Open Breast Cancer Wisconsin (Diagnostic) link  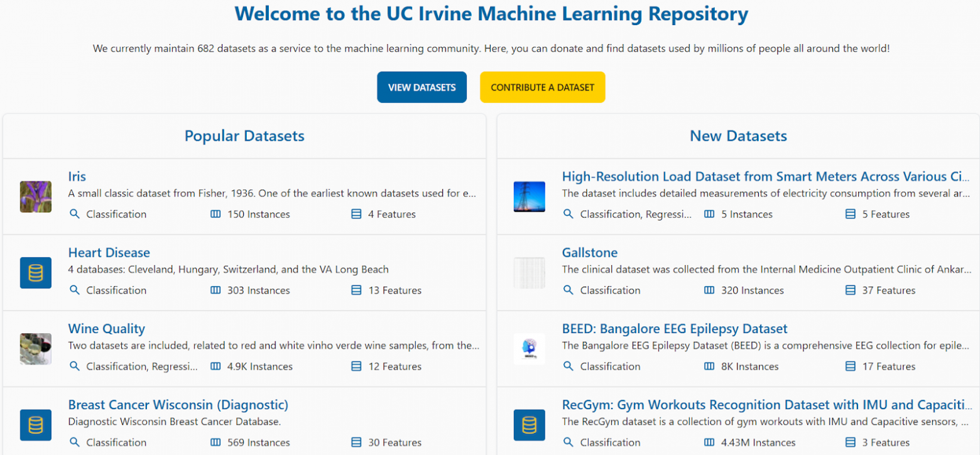(178, 405)
